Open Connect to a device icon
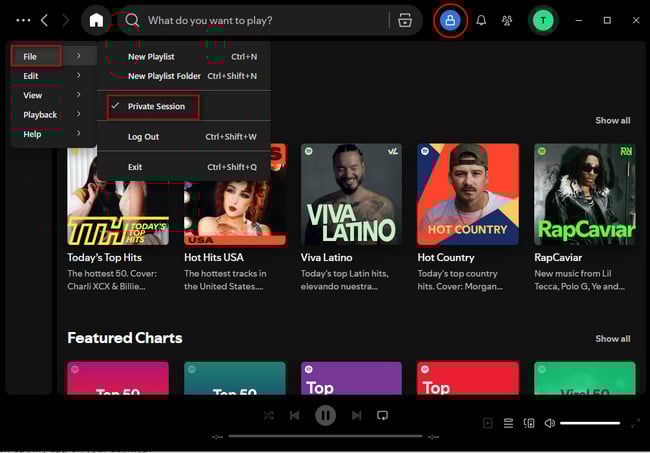Image resolution: width=650 pixels, height=453 pixels. click(x=529, y=423)
